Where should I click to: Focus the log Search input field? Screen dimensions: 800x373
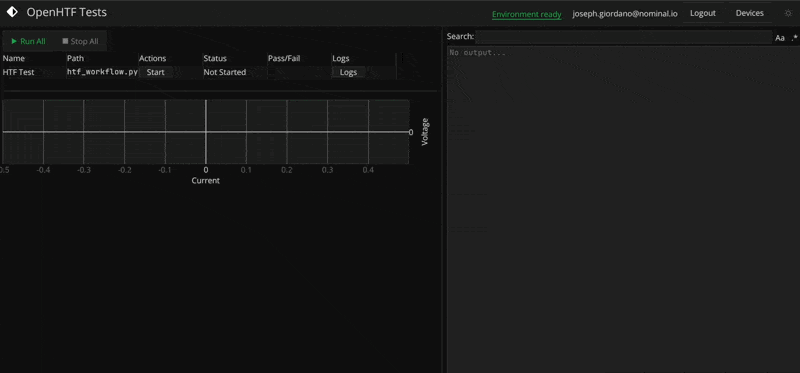(x=623, y=37)
